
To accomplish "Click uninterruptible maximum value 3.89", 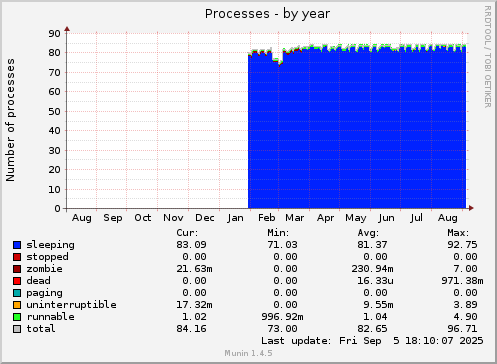I will click(x=465, y=305).
